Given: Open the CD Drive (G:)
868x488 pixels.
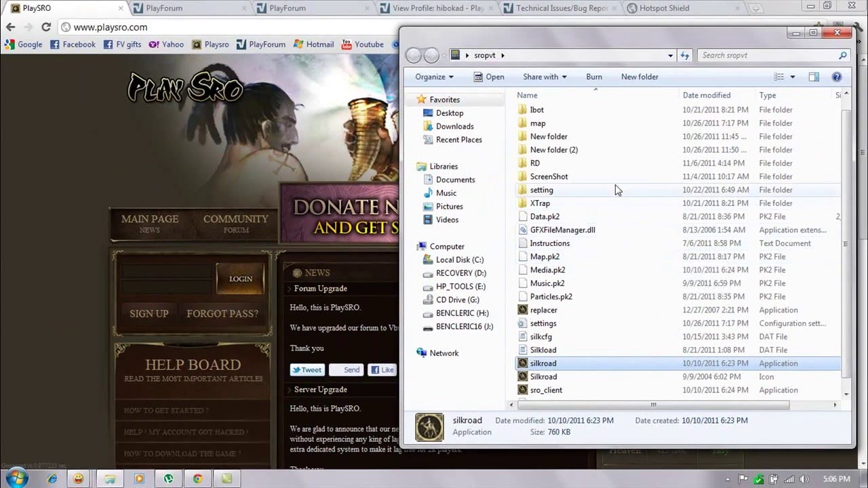Looking at the screenshot, I should (x=457, y=300).
